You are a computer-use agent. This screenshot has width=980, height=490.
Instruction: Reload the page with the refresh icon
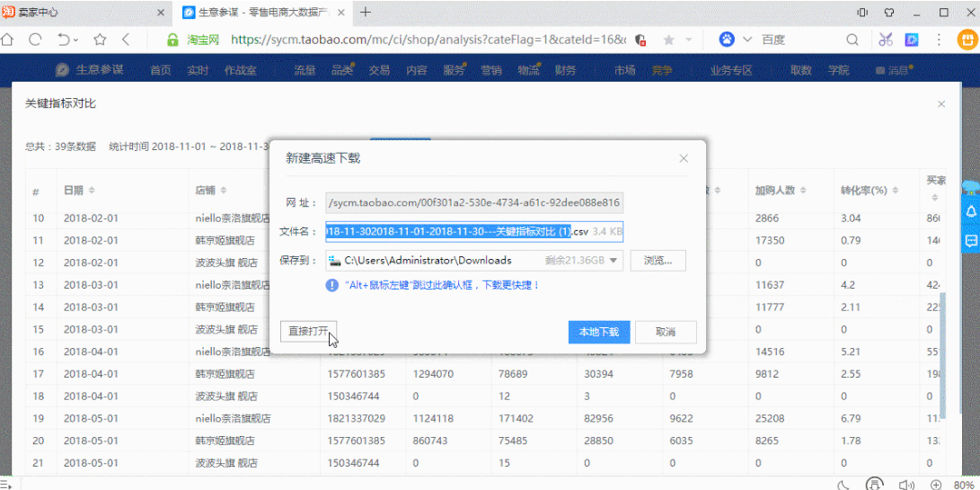35,40
